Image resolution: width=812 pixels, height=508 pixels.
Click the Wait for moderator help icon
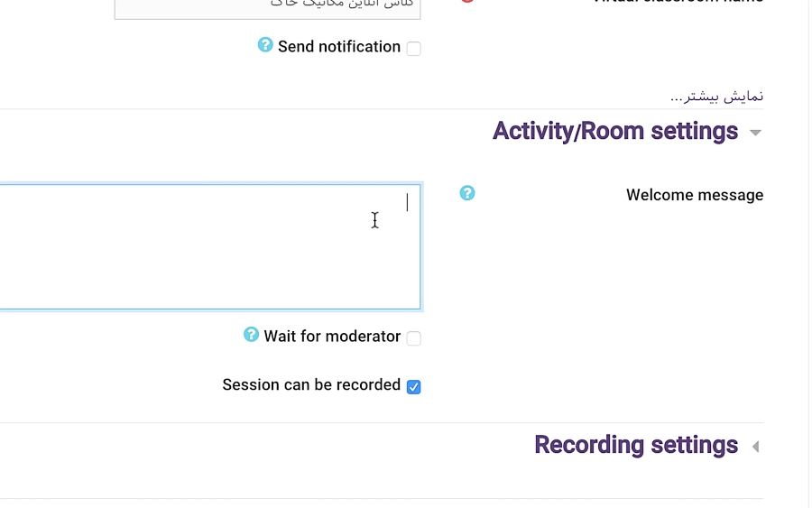[x=252, y=335]
